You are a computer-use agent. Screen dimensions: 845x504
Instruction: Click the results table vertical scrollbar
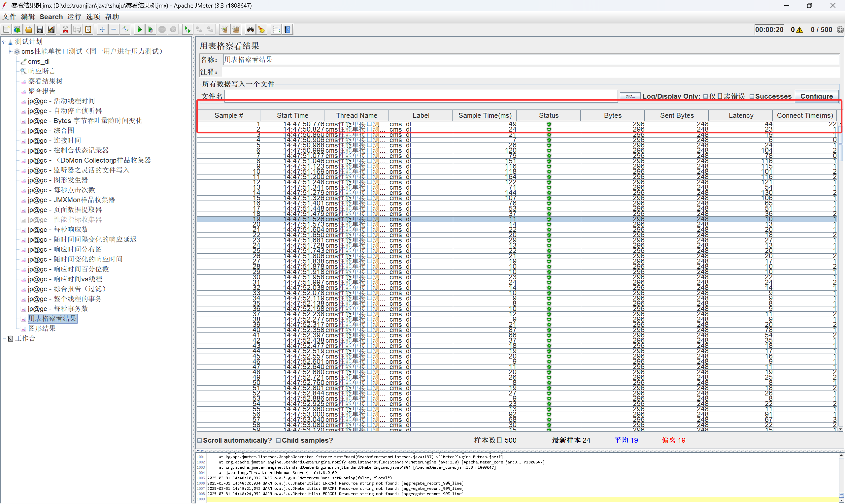point(841,272)
